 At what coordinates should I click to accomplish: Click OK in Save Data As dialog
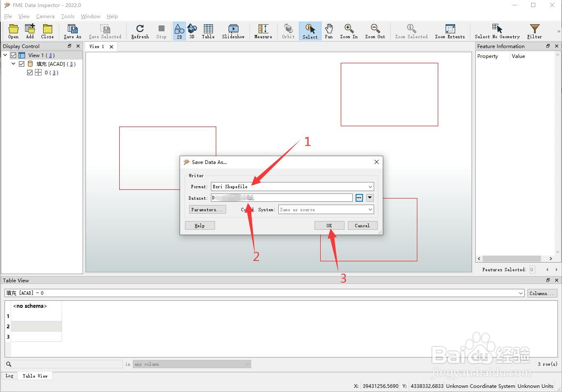329,226
